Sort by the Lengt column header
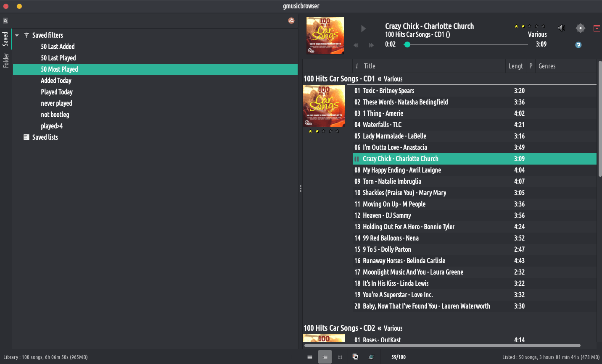Image resolution: width=602 pixels, height=364 pixels. tap(516, 66)
